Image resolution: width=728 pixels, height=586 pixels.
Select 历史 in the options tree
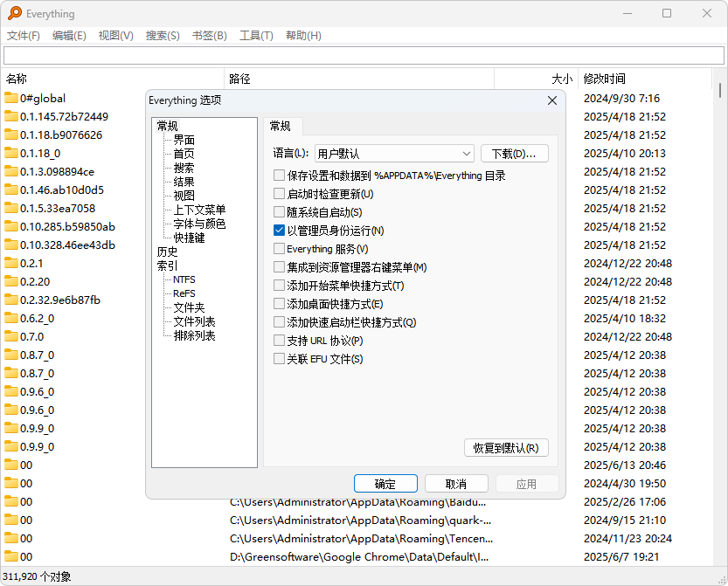click(x=168, y=252)
